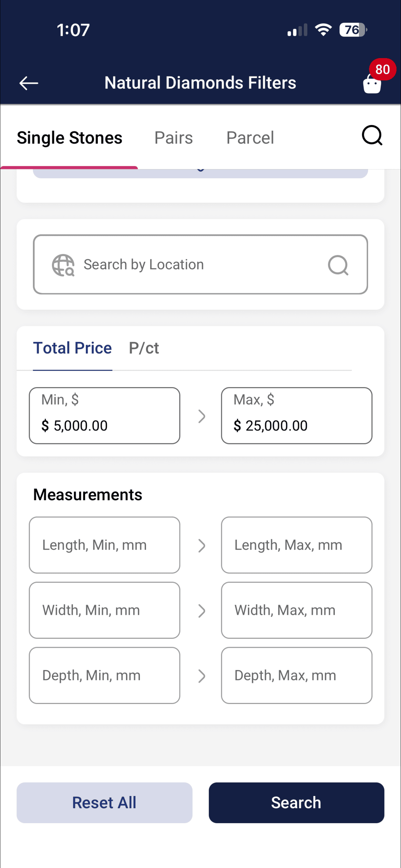Click the dark Search button

pos(296,803)
